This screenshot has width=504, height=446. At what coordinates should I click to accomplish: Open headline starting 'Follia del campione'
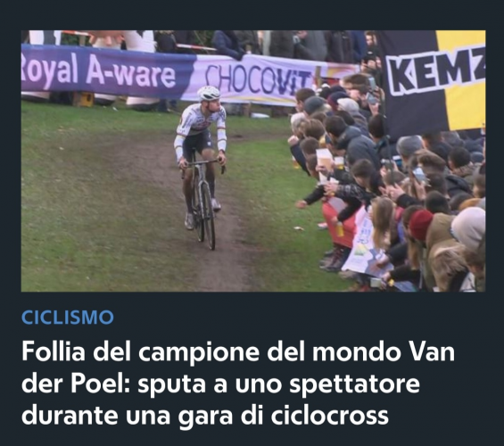click(238, 384)
